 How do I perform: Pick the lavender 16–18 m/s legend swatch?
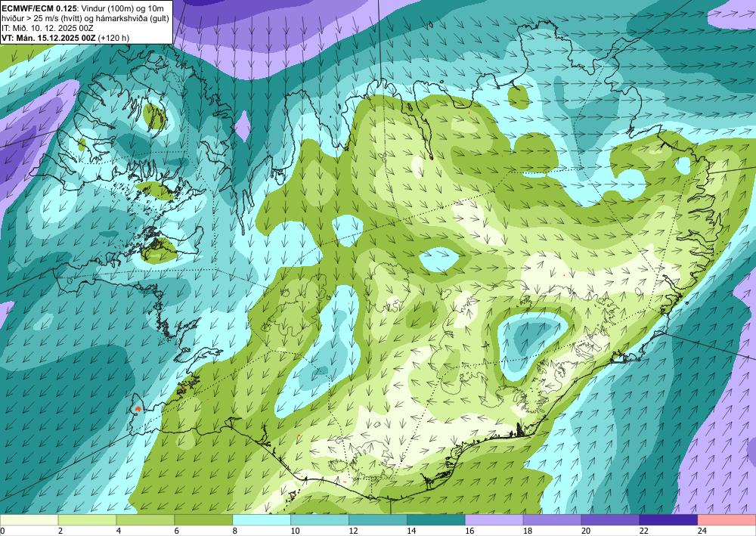point(494,520)
